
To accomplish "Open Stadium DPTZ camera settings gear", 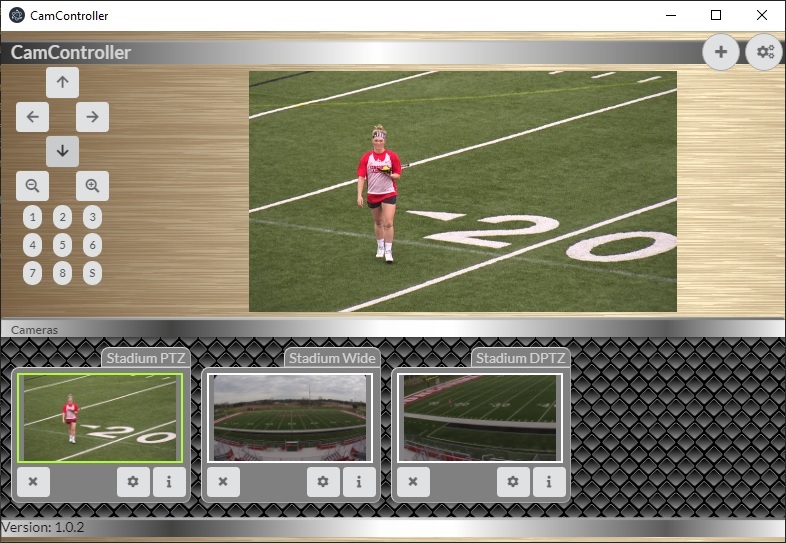I will pos(513,482).
